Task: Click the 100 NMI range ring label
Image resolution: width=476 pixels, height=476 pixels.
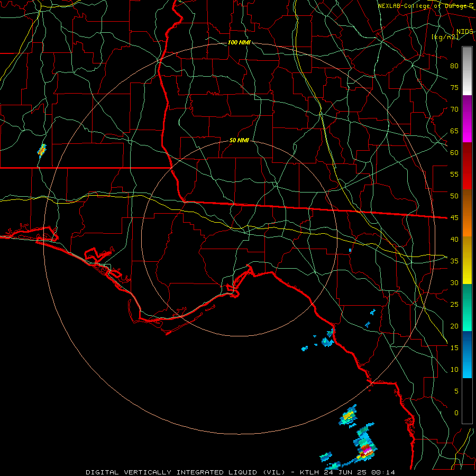Action: click(x=239, y=42)
